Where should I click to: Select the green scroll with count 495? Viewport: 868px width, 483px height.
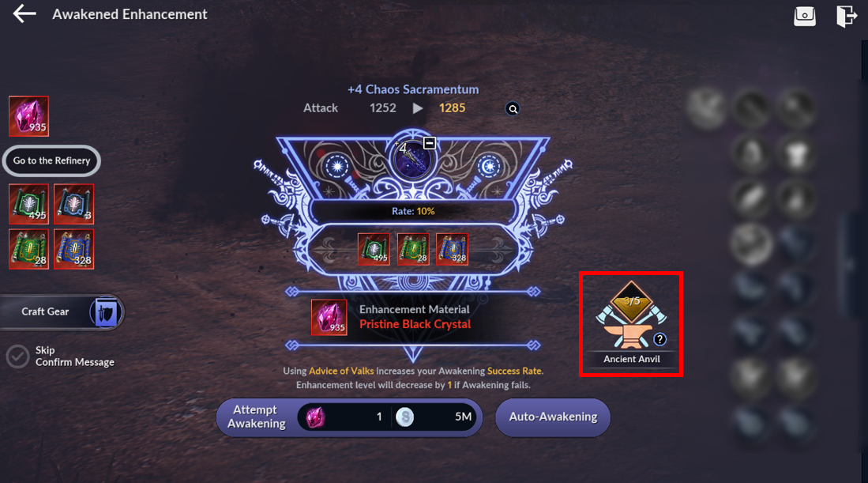click(28, 205)
